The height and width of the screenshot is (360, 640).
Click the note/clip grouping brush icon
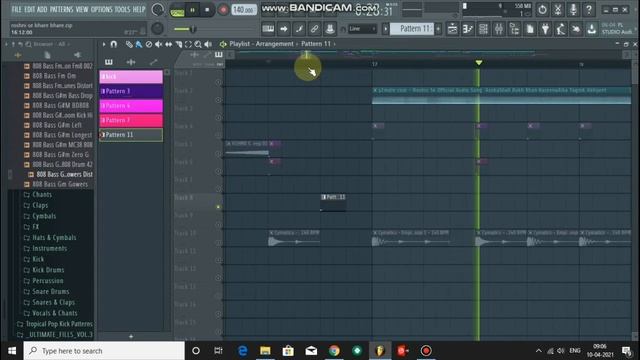click(x=299, y=29)
